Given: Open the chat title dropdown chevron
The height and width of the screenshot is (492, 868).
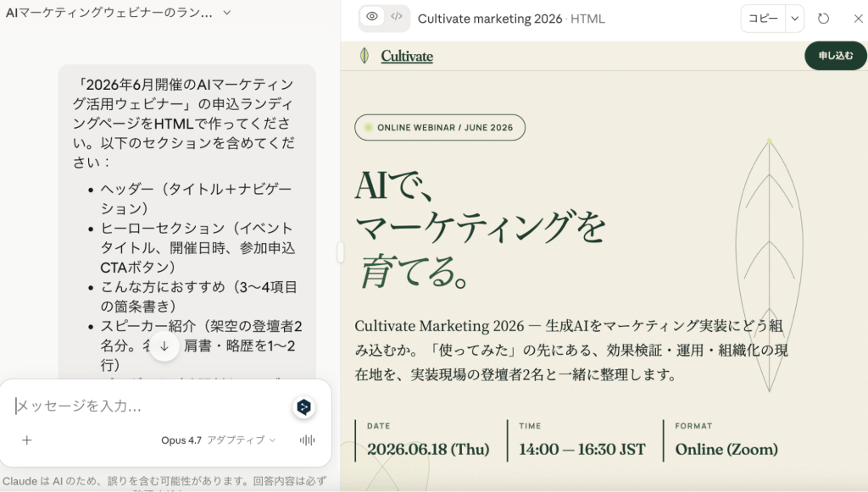Looking at the screenshot, I should pyautogui.click(x=227, y=12).
